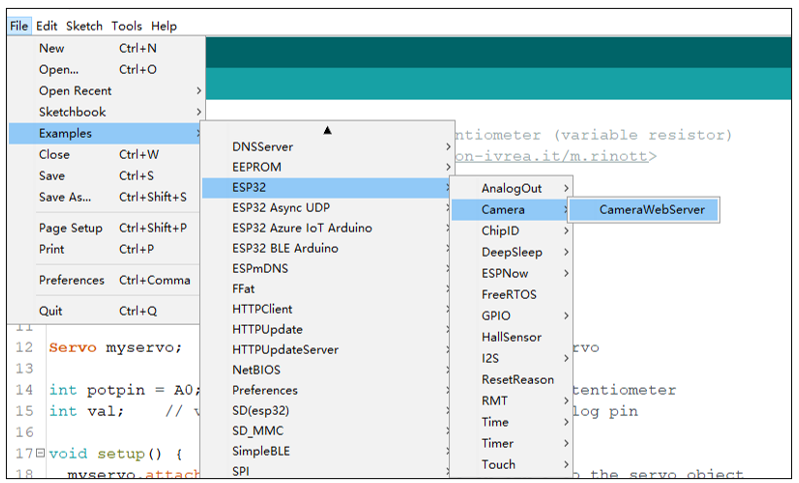The image size is (799, 483).
Task: Choose Save in the File menu
Action: click(x=104, y=176)
